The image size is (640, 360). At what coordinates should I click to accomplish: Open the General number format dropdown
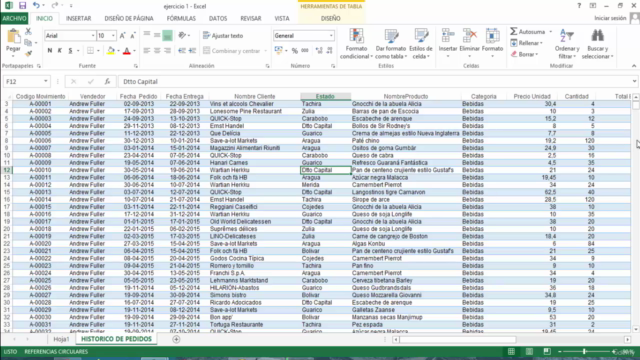click(331, 36)
